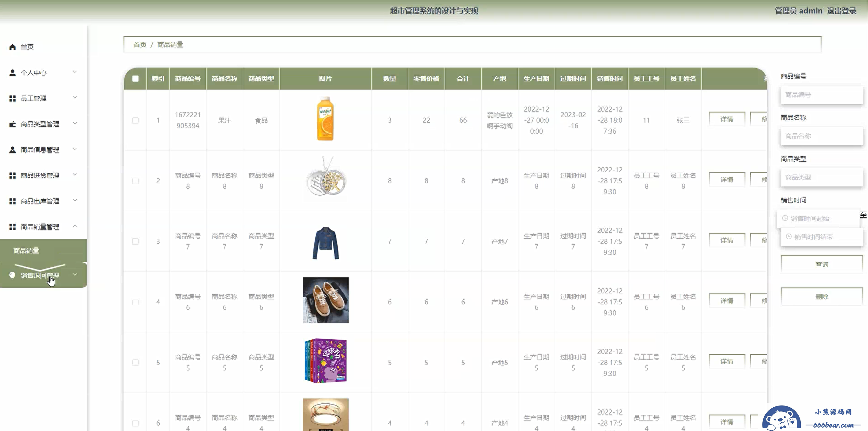Check the row with 商品名称8
The height and width of the screenshot is (431, 868).
coord(135,181)
